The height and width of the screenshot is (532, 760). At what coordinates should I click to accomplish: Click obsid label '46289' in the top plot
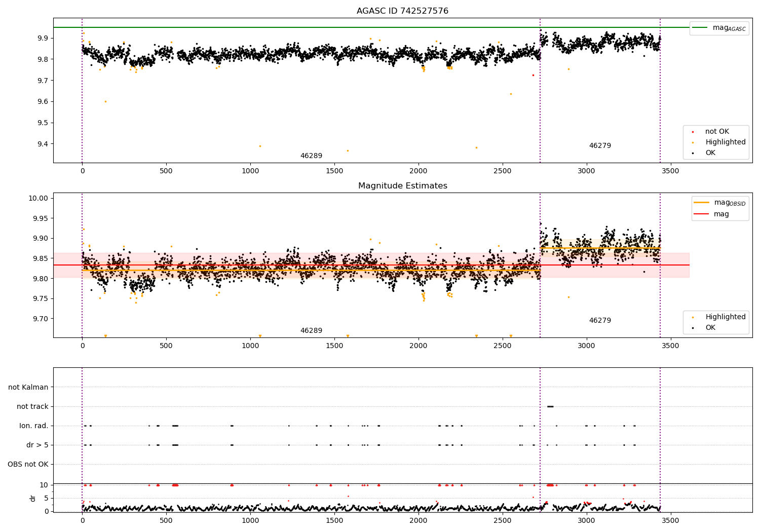point(311,156)
